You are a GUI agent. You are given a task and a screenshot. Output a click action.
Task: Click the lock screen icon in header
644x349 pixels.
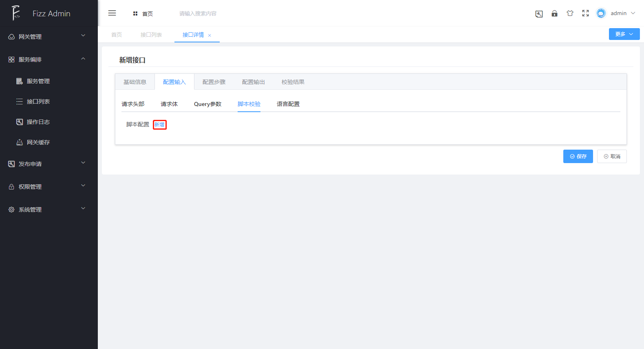click(x=554, y=13)
